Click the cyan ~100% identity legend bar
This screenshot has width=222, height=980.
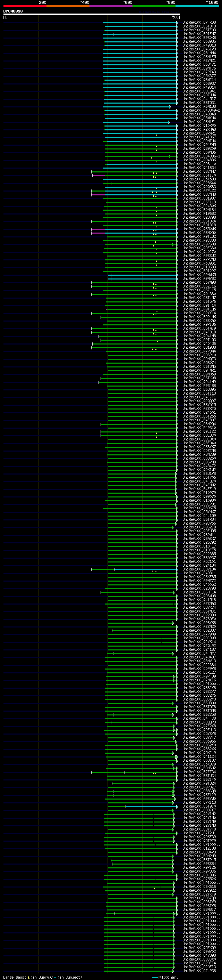(197, 6)
